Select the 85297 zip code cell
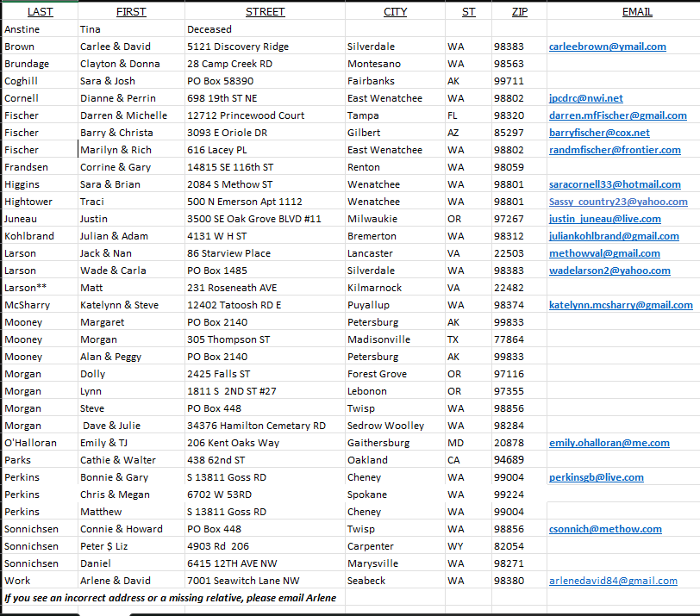This screenshot has height=616, width=700. tap(519, 133)
